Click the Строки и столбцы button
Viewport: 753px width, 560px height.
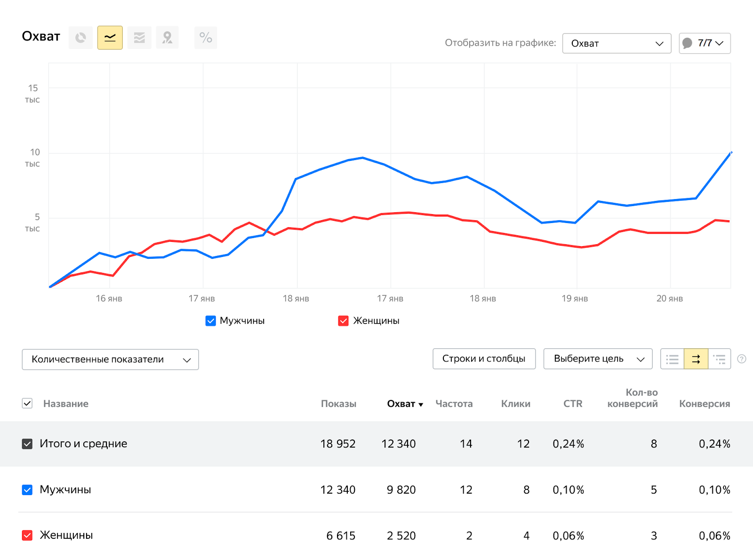(x=484, y=359)
